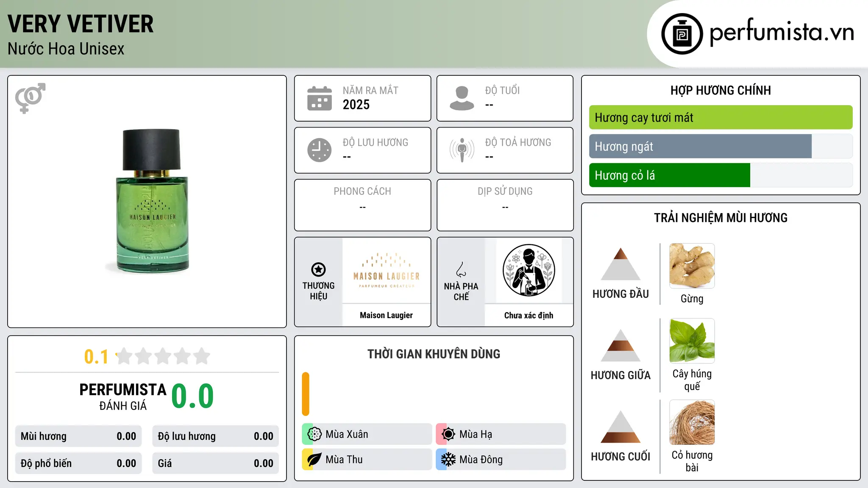
Task: Click the Hương đầu top-note pyramid icon
Action: 620,264
